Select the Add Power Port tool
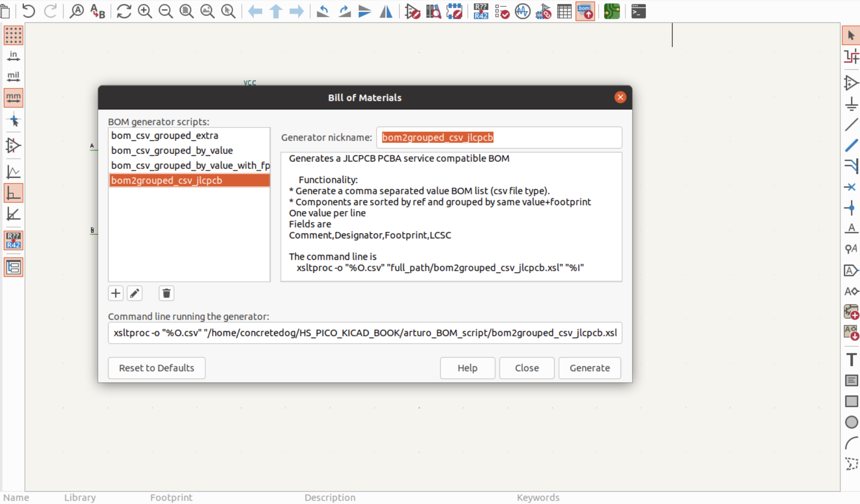 pyautogui.click(x=851, y=104)
